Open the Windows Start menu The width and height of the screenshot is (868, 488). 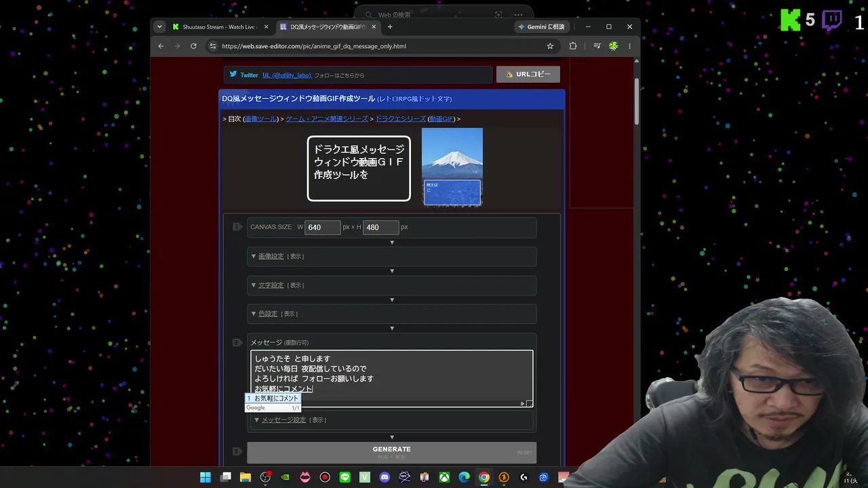pos(205,477)
